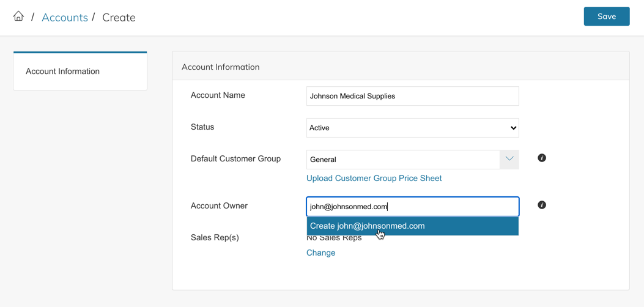Click the Create breadcrumb text

click(x=119, y=17)
